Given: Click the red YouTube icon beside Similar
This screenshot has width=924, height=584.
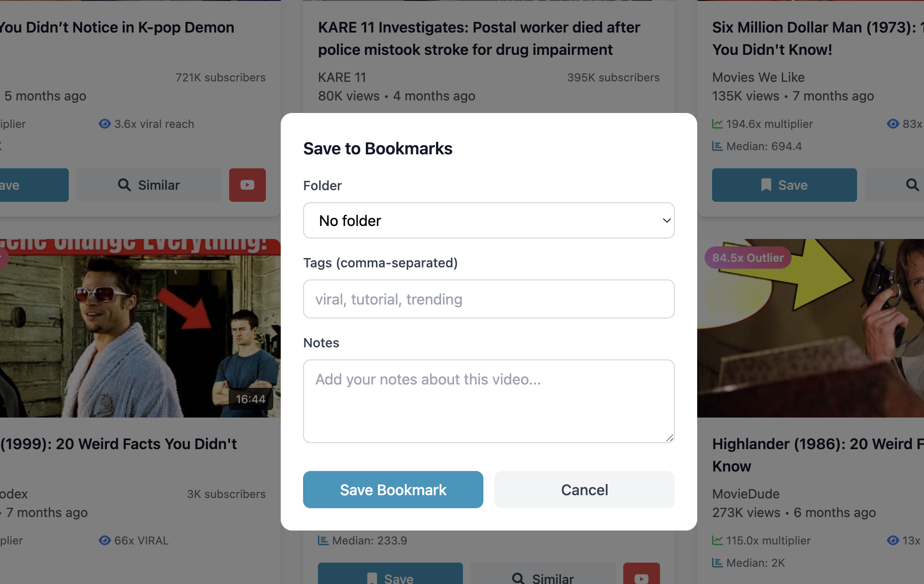Looking at the screenshot, I should (x=247, y=185).
